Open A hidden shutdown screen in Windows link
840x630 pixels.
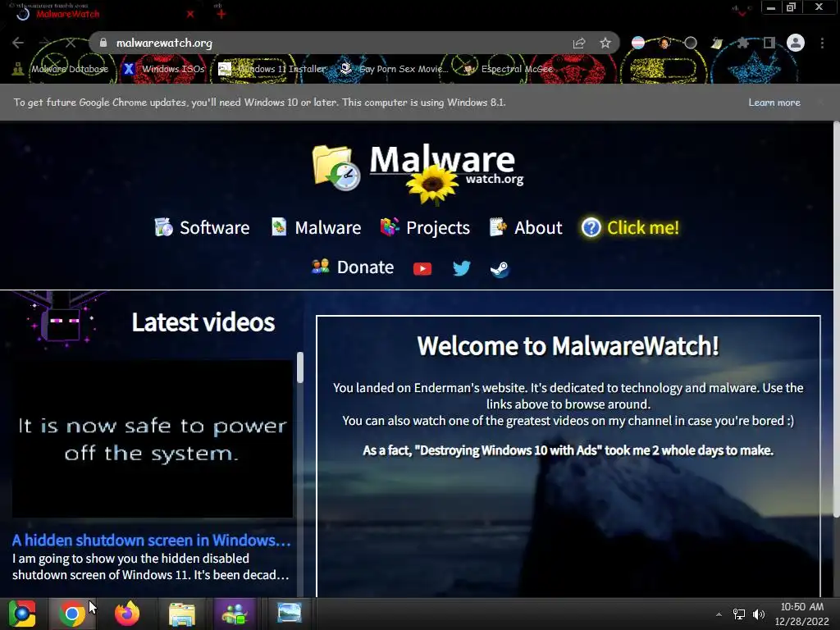[x=152, y=540]
